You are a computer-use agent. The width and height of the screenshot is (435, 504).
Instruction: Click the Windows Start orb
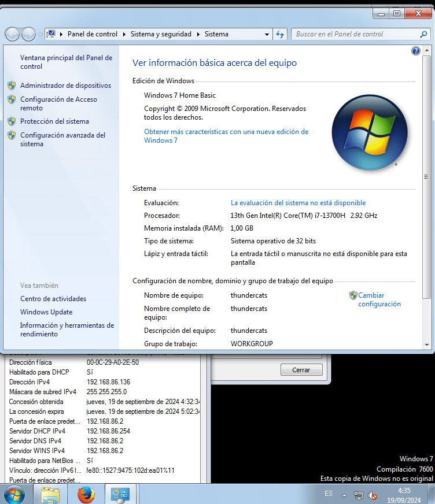coord(14,495)
